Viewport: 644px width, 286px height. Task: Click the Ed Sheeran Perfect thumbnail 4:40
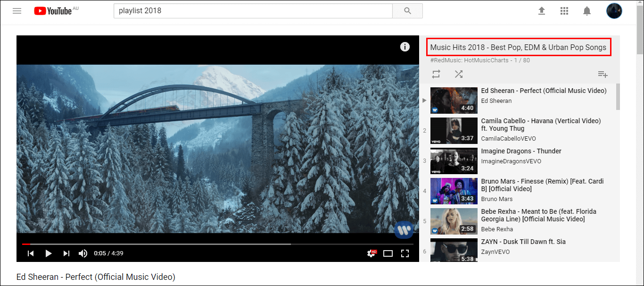coord(454,101)
